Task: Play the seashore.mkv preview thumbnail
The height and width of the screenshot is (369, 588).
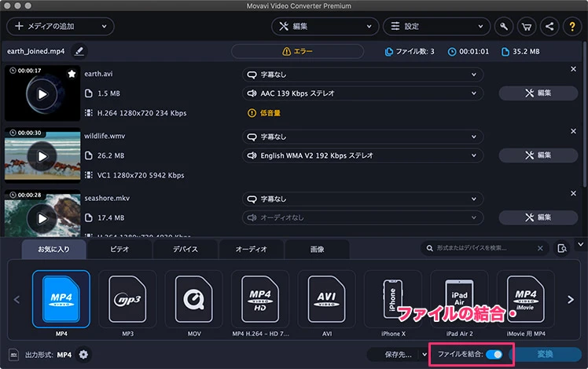Action: tap(42, 218)
